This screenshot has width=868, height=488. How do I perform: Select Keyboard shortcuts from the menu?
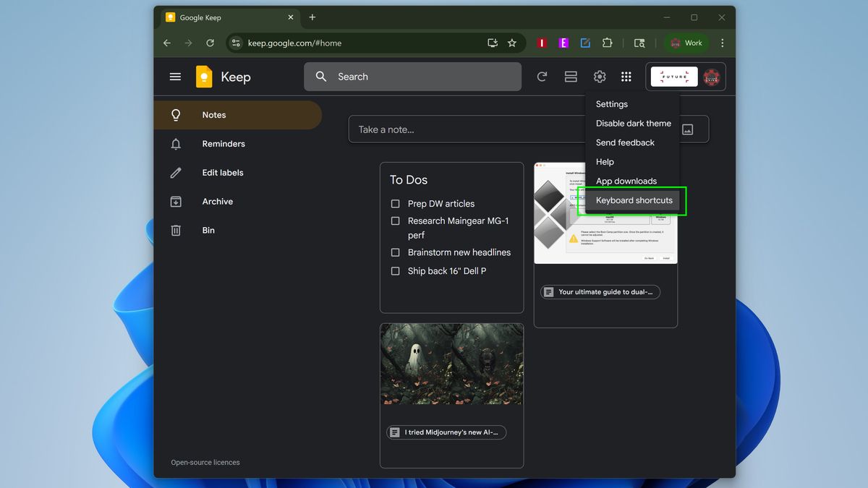point(634,200)
